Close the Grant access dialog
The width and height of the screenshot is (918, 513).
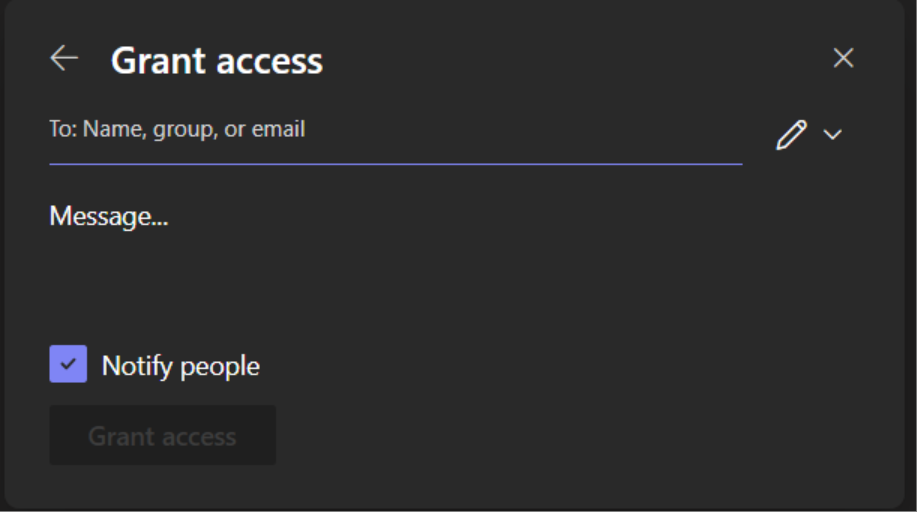[843, 58]
